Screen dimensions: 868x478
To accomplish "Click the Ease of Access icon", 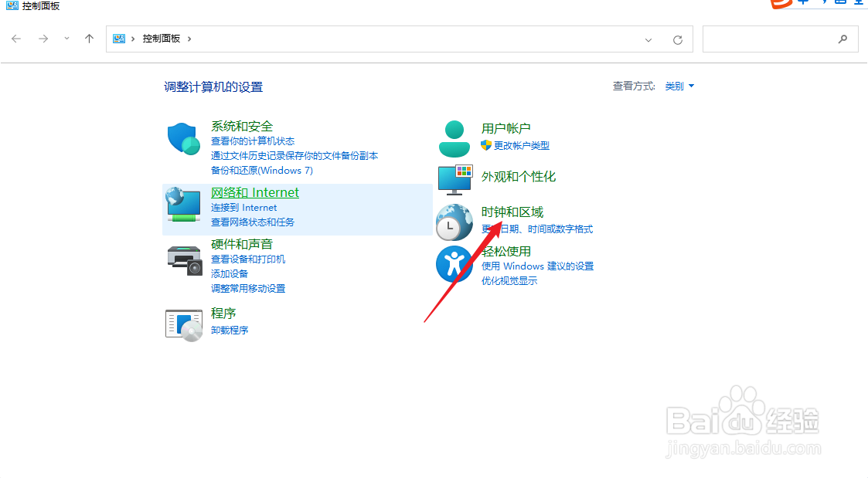I will [454, 264].
